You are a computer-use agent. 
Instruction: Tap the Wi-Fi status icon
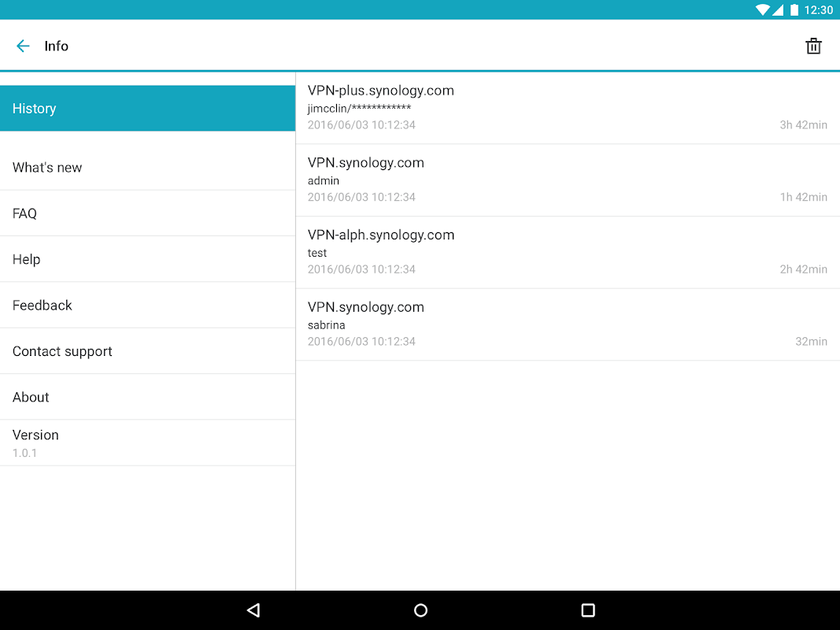762,9
